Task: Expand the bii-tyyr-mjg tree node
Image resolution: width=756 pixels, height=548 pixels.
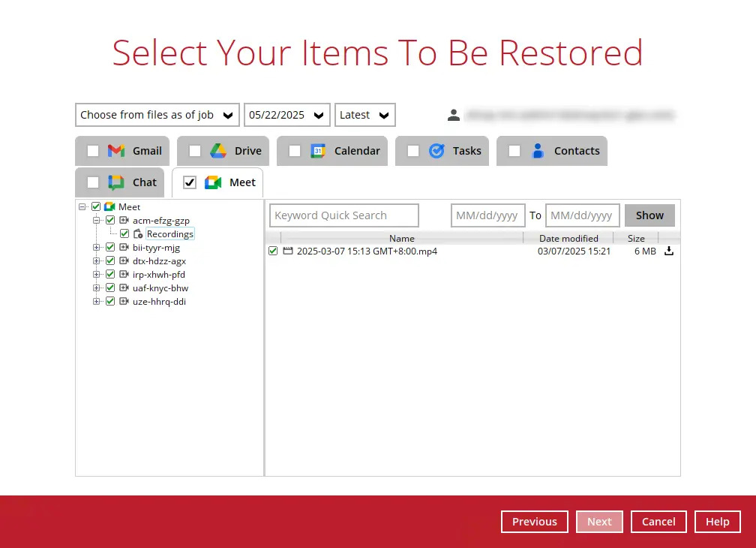Action: click(x=97, y=248)
